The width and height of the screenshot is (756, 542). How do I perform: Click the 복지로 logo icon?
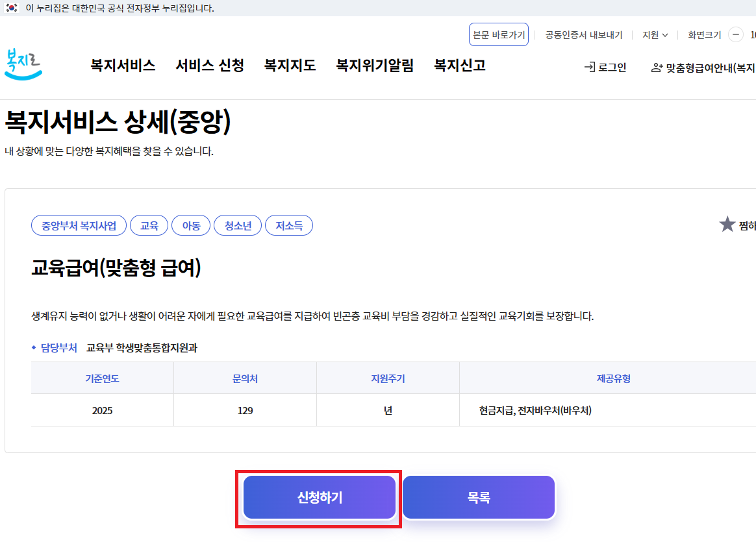pos(23,65)
